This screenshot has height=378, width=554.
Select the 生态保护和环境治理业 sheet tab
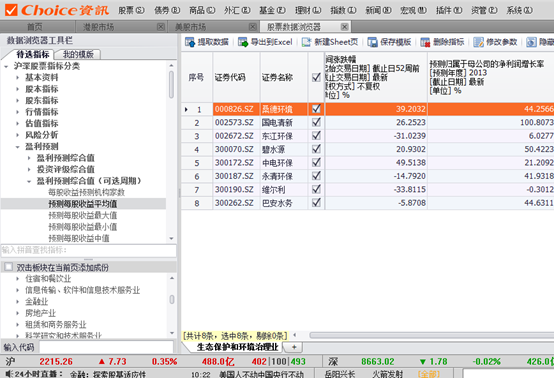[237, 347]
